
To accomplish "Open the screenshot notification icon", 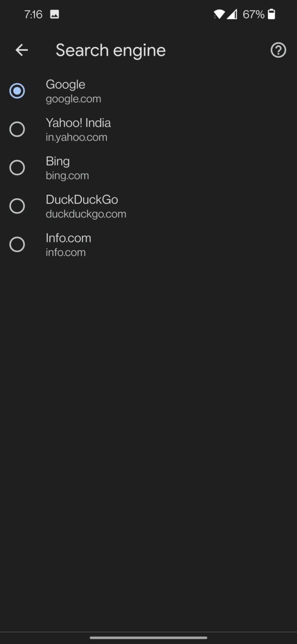I will [x=54, y=14].
